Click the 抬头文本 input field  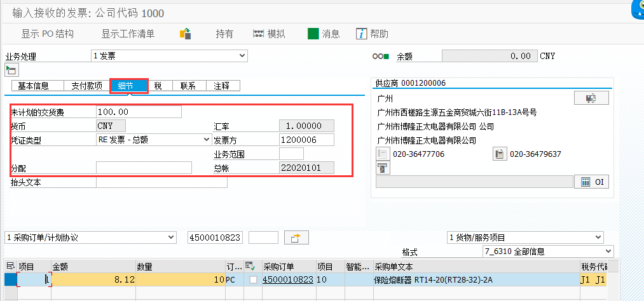tap(161, 182)
